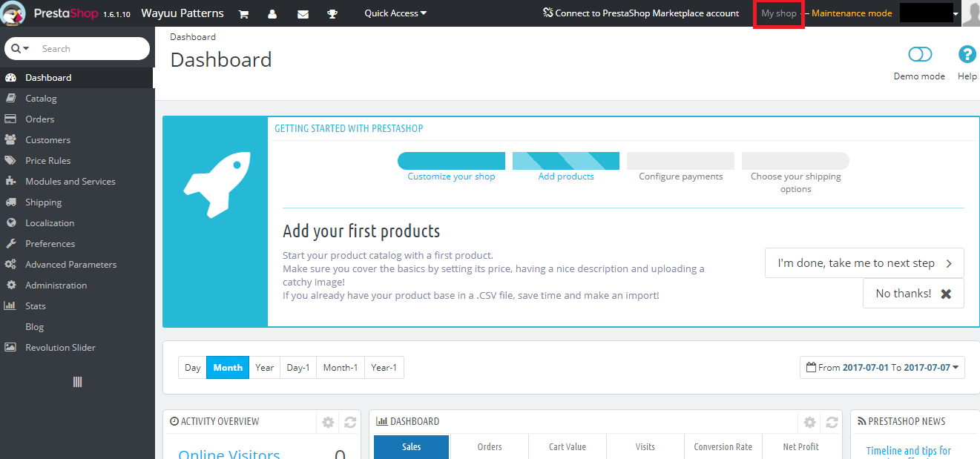The width and height of the screenshot is (980, 459).
Task: Select the Day-1 date range button
Action: tap(298, 368)
